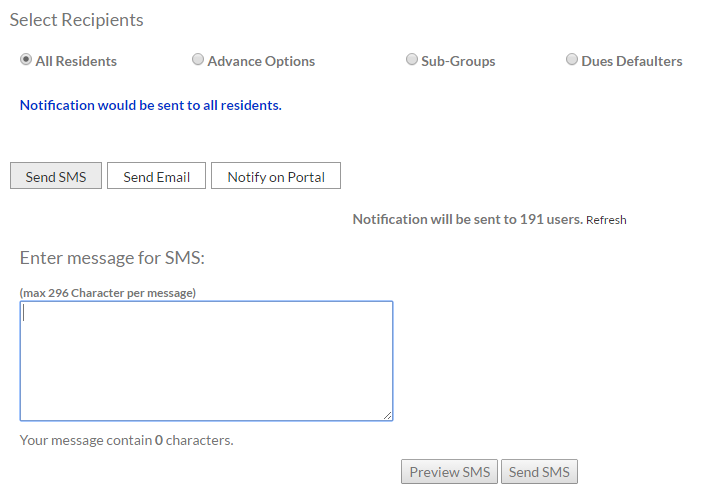The width and height of the screenshot is (716, 493).
Task: Select the Sub-Groups radio button
Action: point(411,59)
